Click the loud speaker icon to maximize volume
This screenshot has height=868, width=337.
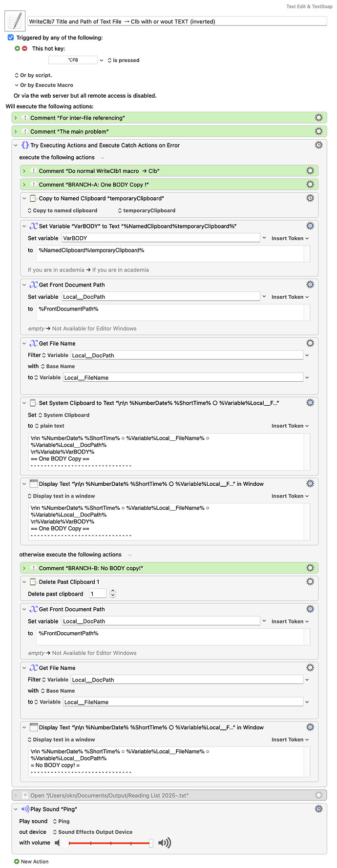coord(165,843)
